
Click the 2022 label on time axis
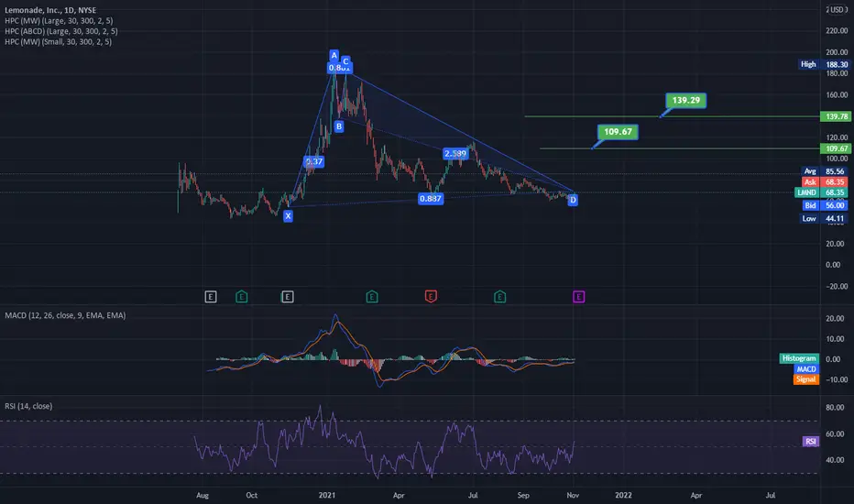point(623,495)
